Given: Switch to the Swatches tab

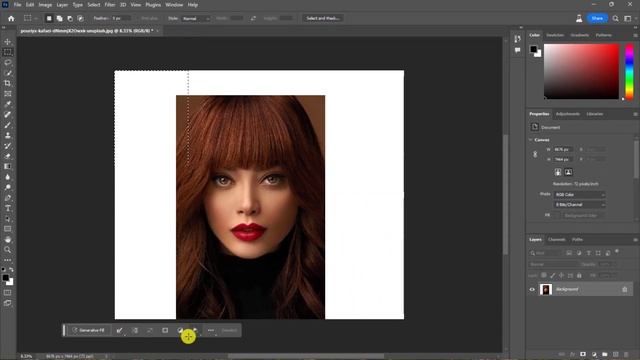Looking at the screenshot, I should 555,35.
